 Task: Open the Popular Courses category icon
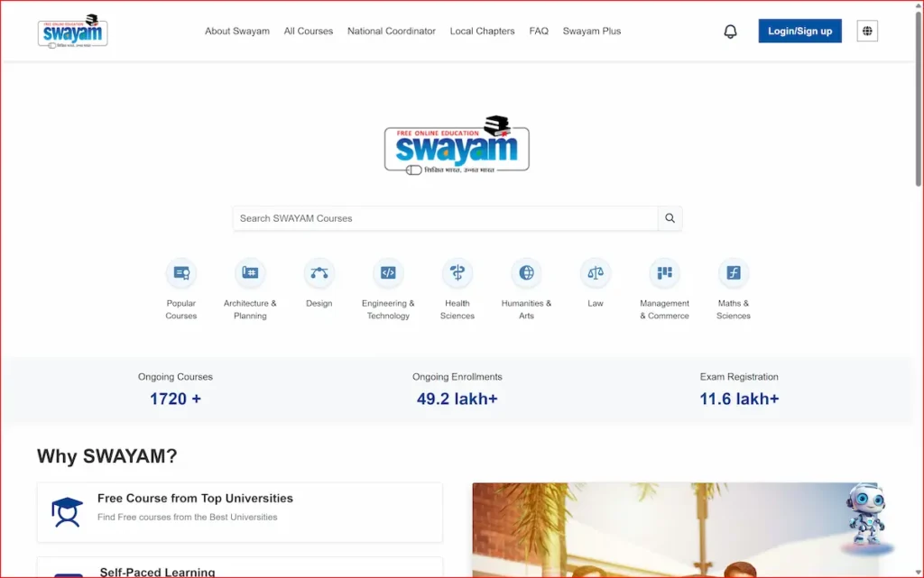181,273
